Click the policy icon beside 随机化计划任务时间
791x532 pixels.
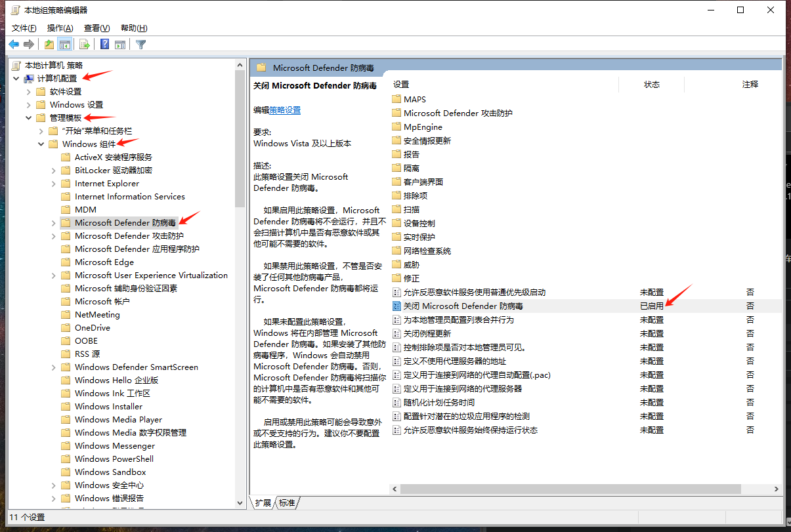396,402
